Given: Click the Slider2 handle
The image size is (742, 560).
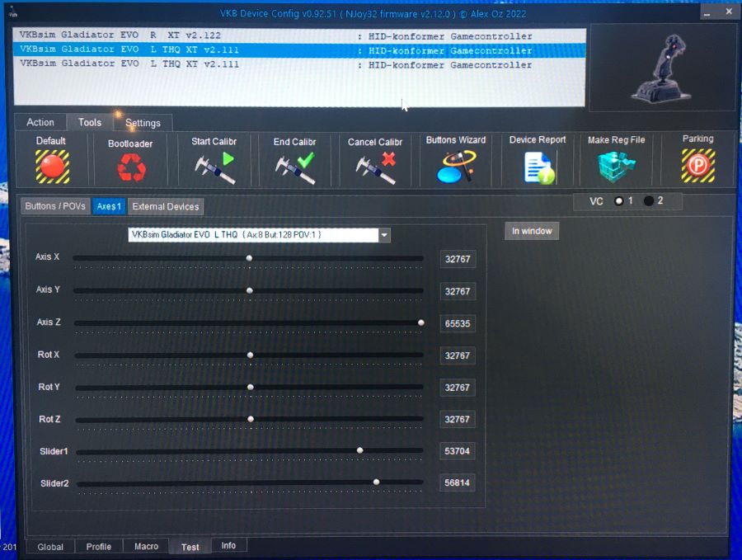Looking at the screenshot, I should 376,482.
